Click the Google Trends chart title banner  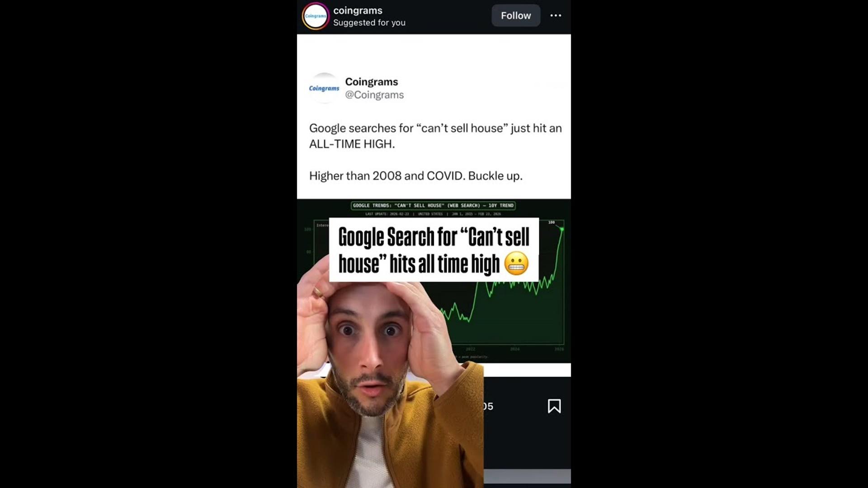point(433,206)
